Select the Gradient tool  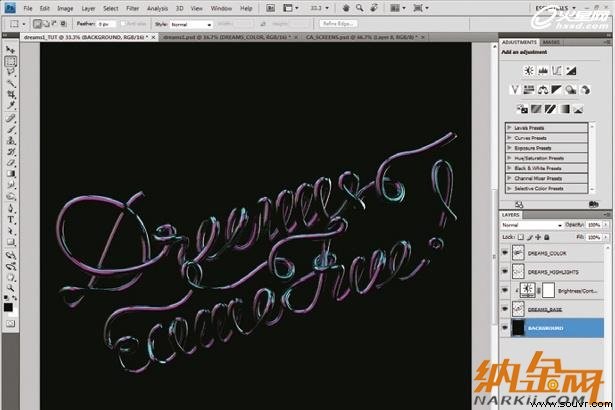coord(11,174)
